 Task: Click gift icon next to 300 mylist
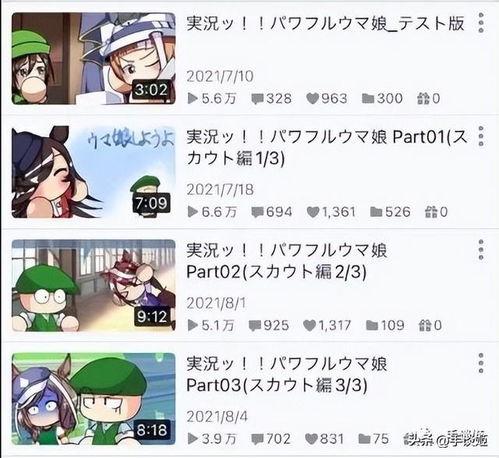pyautogui.click(x=423, y=98)
